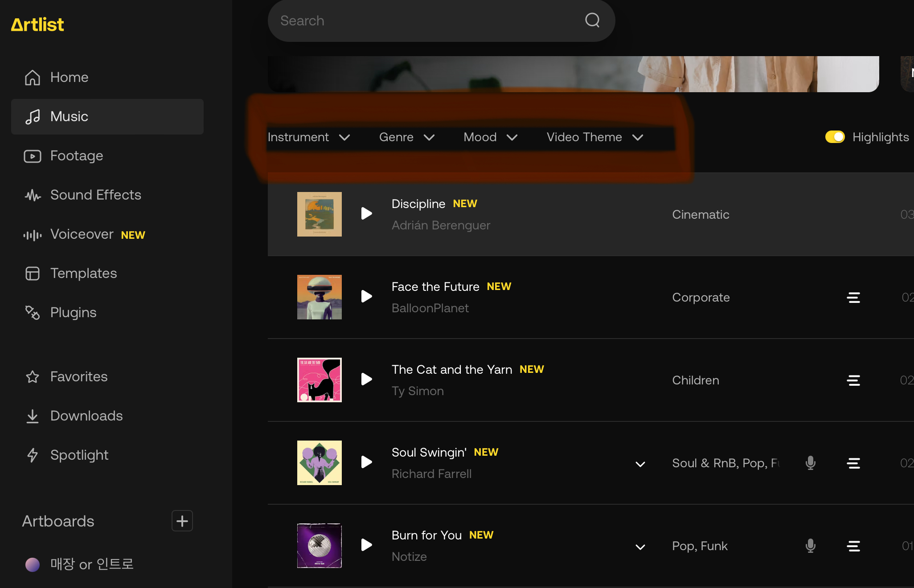The width and height of the screenshot is (914, 588).
Task: Go to Home in sidebar
Action: pos(107,78)
